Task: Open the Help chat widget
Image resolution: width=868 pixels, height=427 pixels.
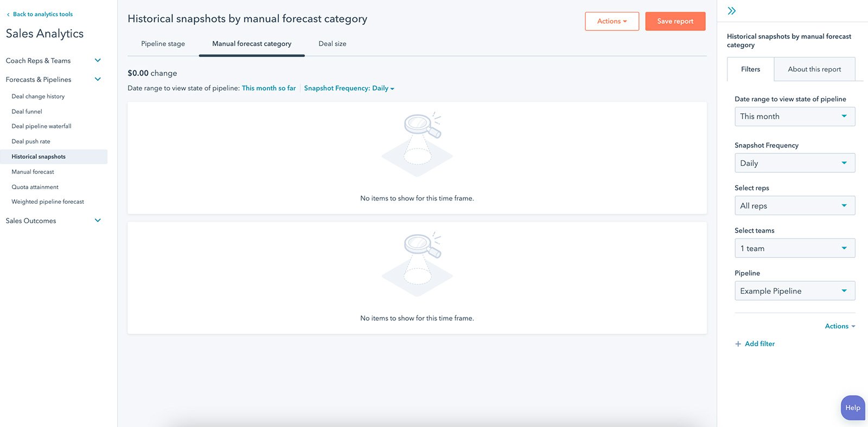Action: pyautogui.click(x=853, y=407)
